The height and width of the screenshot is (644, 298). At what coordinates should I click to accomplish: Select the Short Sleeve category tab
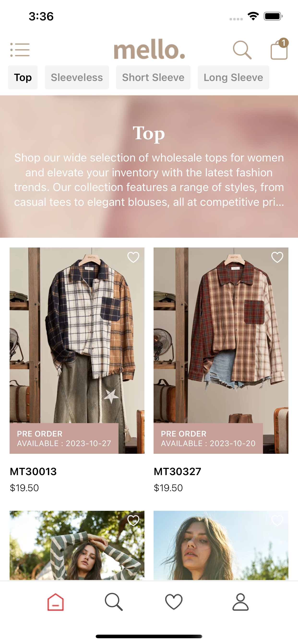[x=153, y=77]
